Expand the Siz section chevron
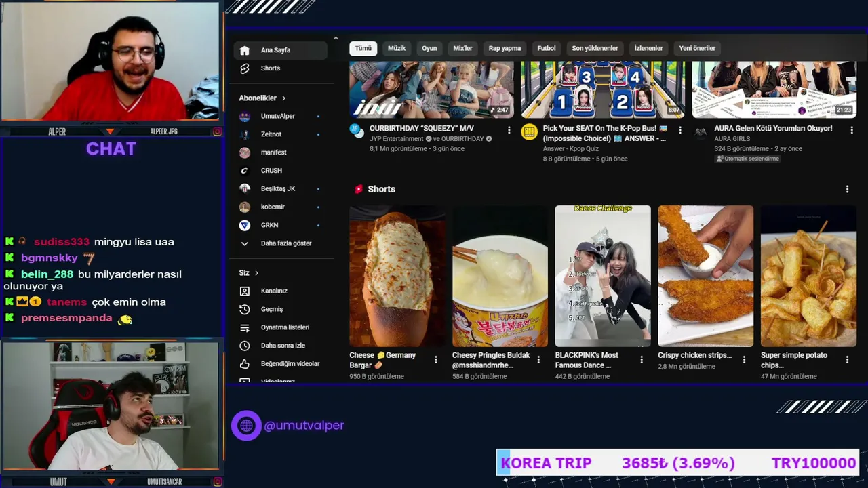Image resolution: width=868 pixels, height=488 pixels. (256, 273)
